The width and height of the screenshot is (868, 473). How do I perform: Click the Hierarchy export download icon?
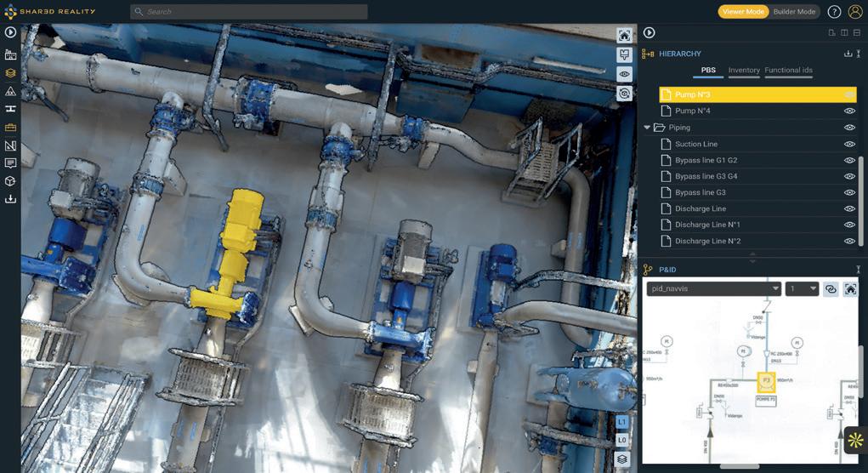click(848, 54)
